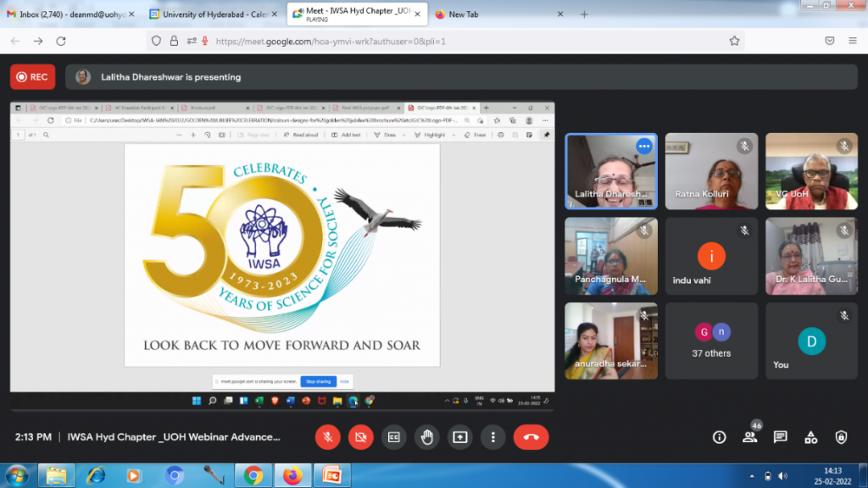Select the VC UoH video tile
Viewport: 868px width, 488px height.
811,171
